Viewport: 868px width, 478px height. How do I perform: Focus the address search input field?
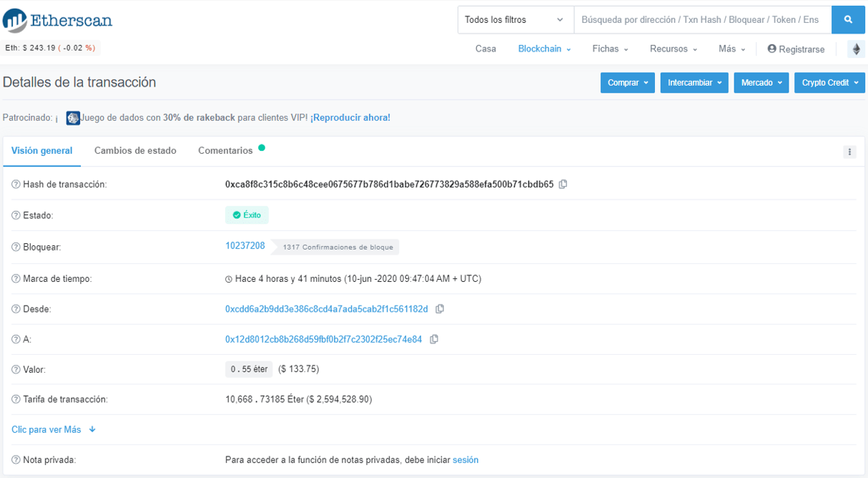coord(703,20)
